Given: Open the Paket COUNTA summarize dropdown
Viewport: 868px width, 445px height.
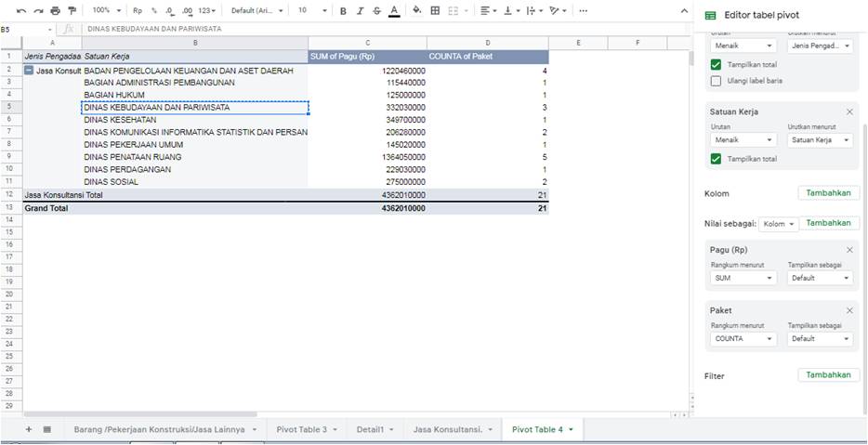Looking at the screenshot, I should point(743,339).
